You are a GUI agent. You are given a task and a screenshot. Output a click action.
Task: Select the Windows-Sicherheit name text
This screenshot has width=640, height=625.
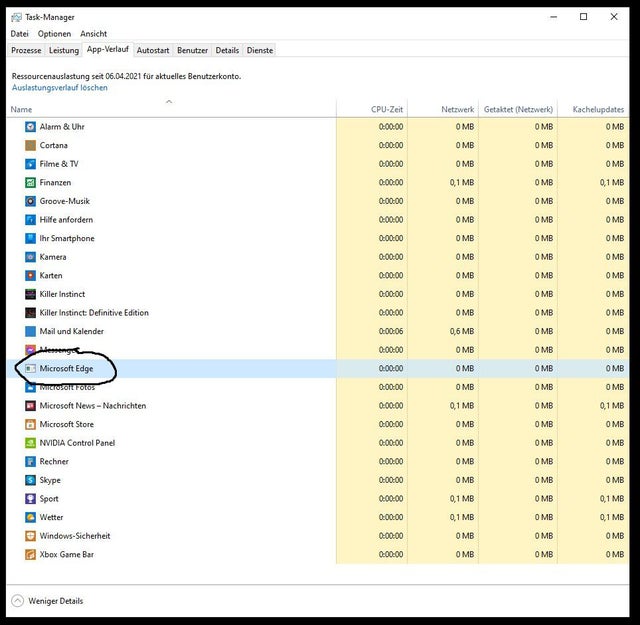pyautogui.click(x=75, y=536)
